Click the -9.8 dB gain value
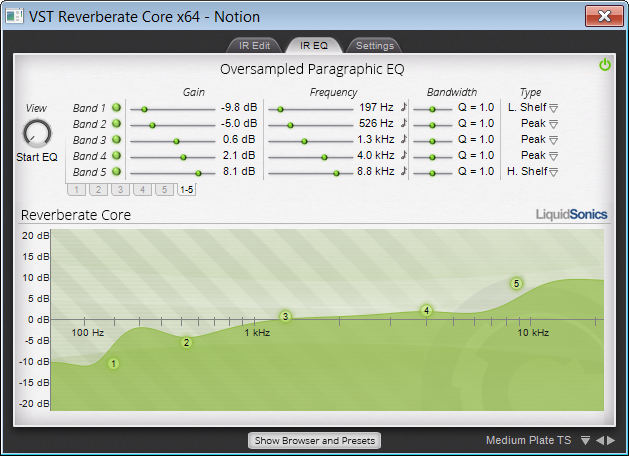 (x=239, y=107)
